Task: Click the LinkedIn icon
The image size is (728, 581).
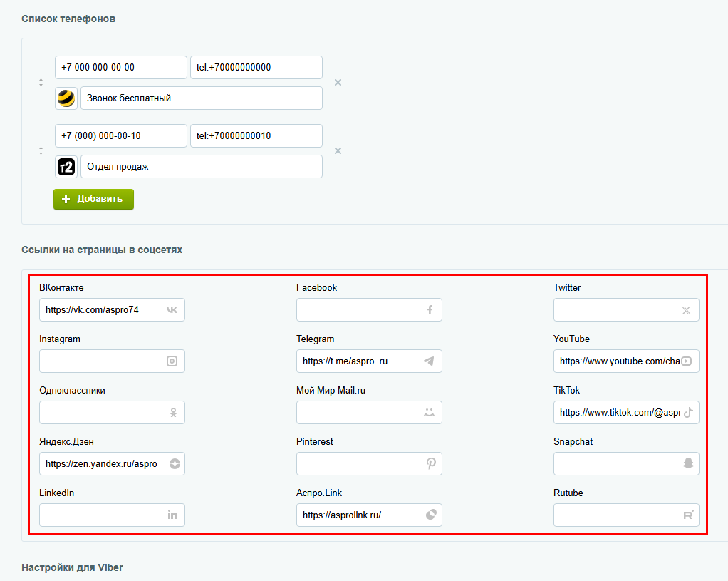Action: pyautogui.click(x=172, y=515)
